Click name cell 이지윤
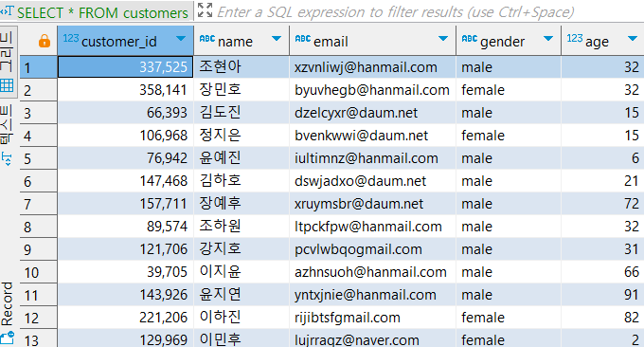The height and width of the screenshot is (347, 644). [x=241, y=272]
